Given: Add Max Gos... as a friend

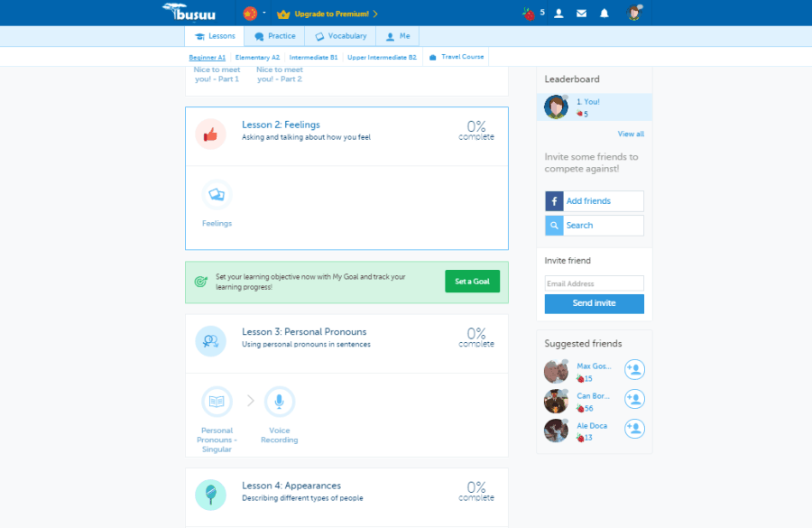Looking at the screenshot, I should point(634,370).
